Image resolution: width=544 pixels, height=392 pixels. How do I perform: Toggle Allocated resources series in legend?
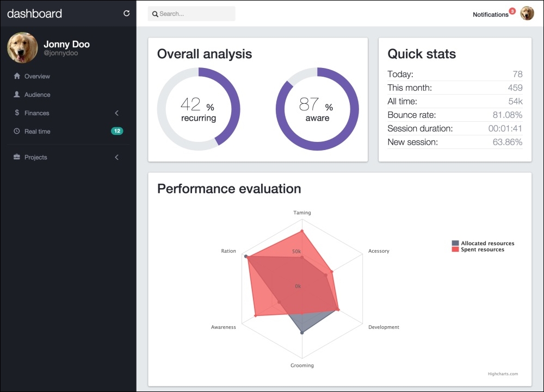coord(483,244)
